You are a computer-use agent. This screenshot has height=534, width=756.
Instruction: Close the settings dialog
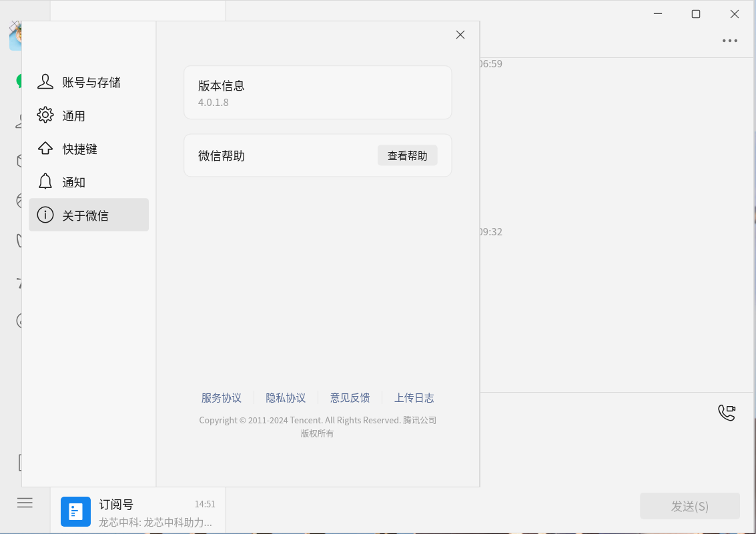pos(460,35)
